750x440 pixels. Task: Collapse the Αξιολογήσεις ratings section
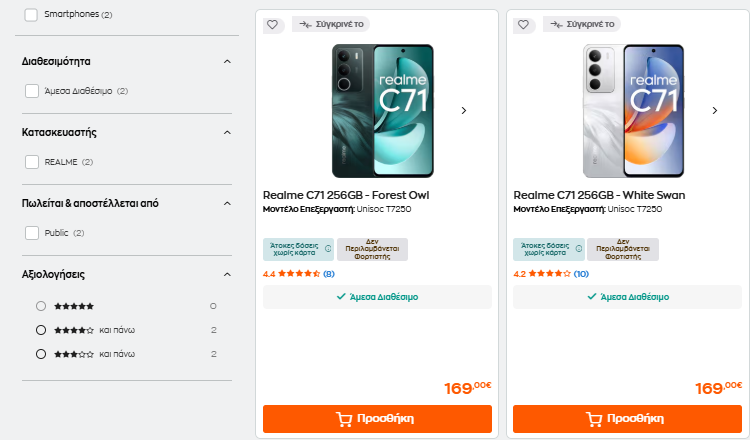227,273
